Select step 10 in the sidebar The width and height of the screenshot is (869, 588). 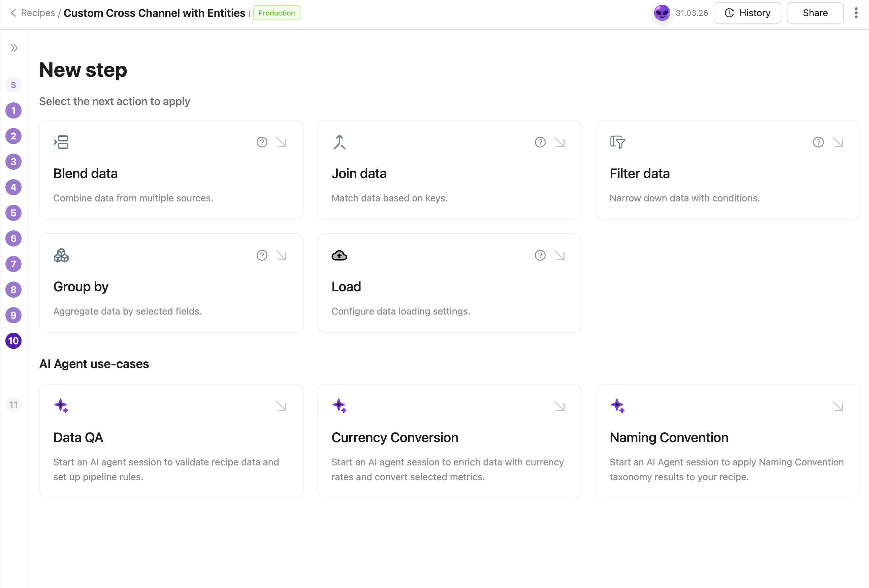[x=13, y=340]
